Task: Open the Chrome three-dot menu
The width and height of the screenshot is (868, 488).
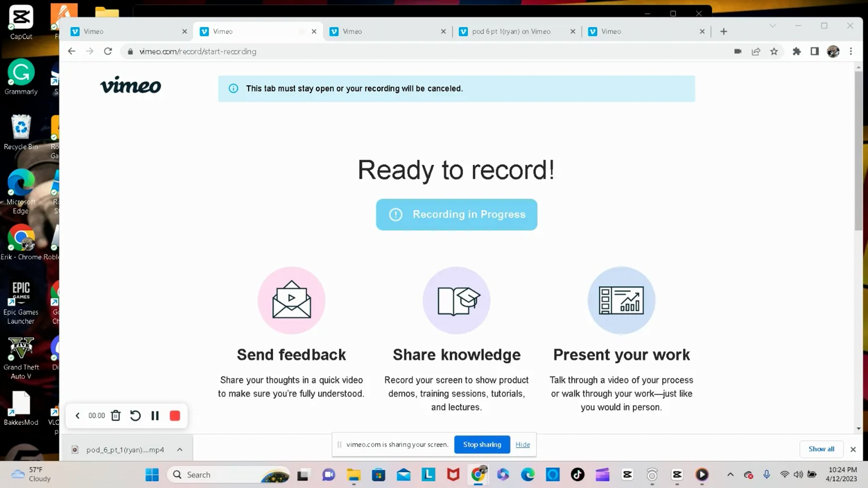Action: 851,51
